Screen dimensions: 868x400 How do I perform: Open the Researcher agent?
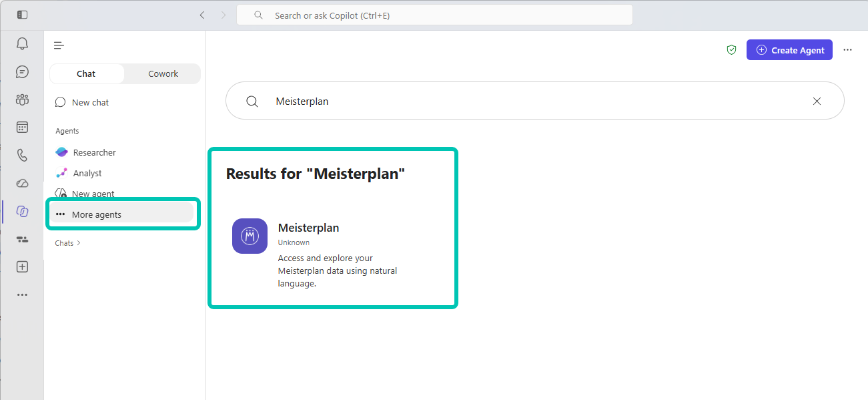(86, 152)
